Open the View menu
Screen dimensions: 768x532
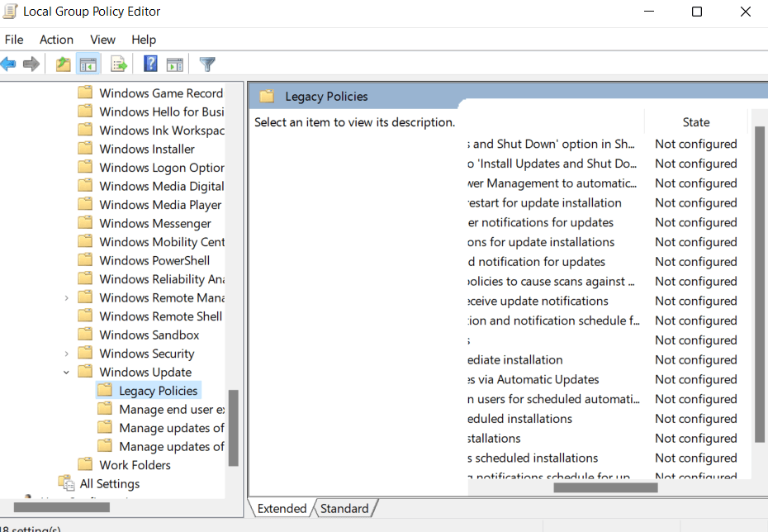coord(102,39)
